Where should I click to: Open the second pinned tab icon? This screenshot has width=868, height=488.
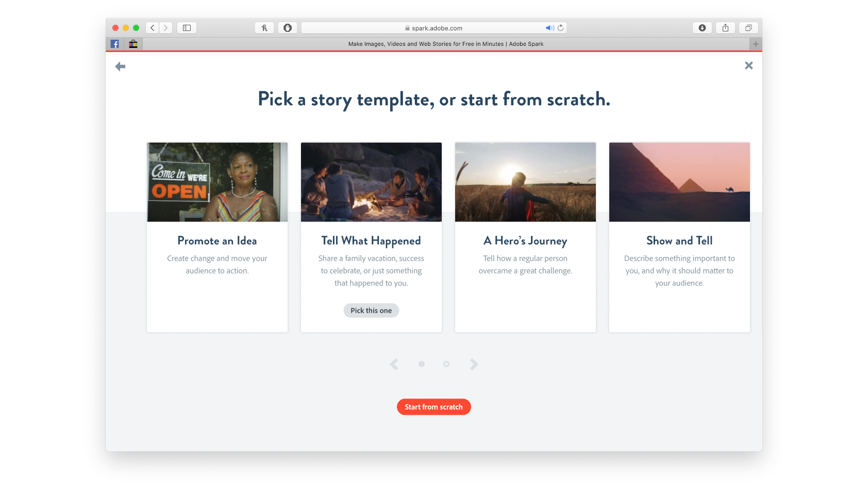point(133,44)
